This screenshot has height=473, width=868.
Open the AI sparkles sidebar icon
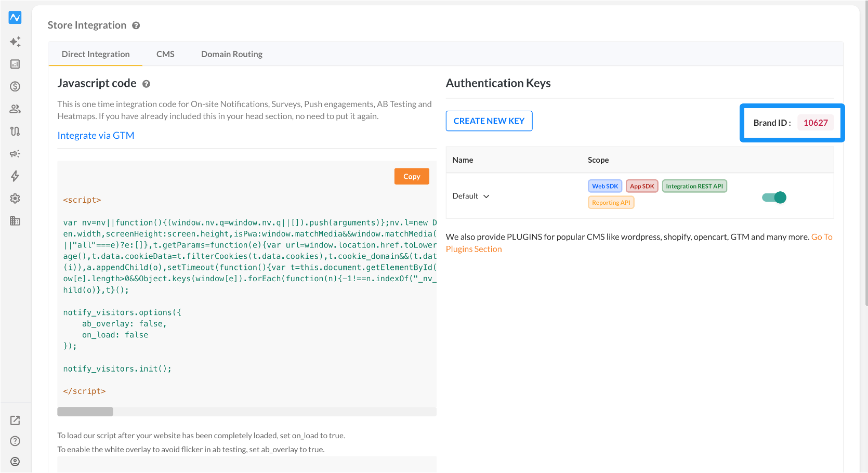pos(15,42)
